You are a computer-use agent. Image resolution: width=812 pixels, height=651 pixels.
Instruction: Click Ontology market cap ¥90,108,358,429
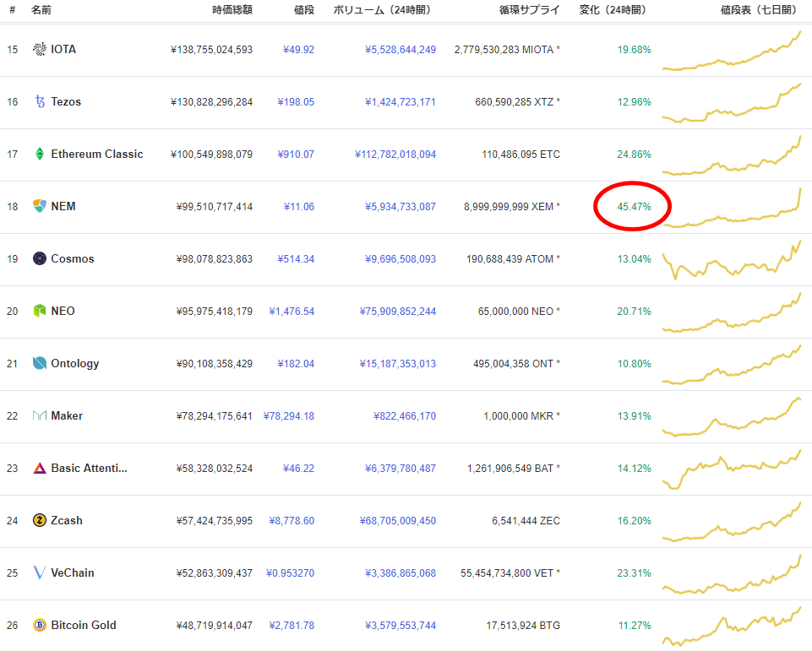point(215,364)
